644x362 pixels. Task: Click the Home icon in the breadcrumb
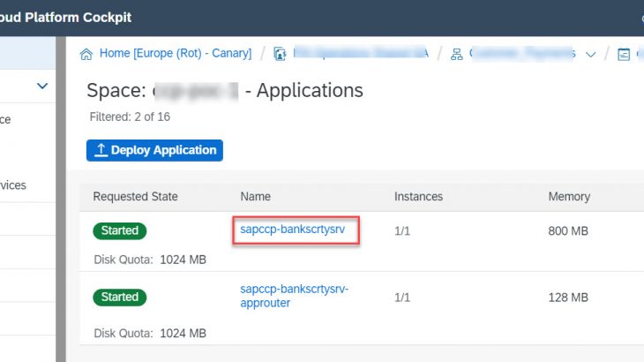coord(86,54)
